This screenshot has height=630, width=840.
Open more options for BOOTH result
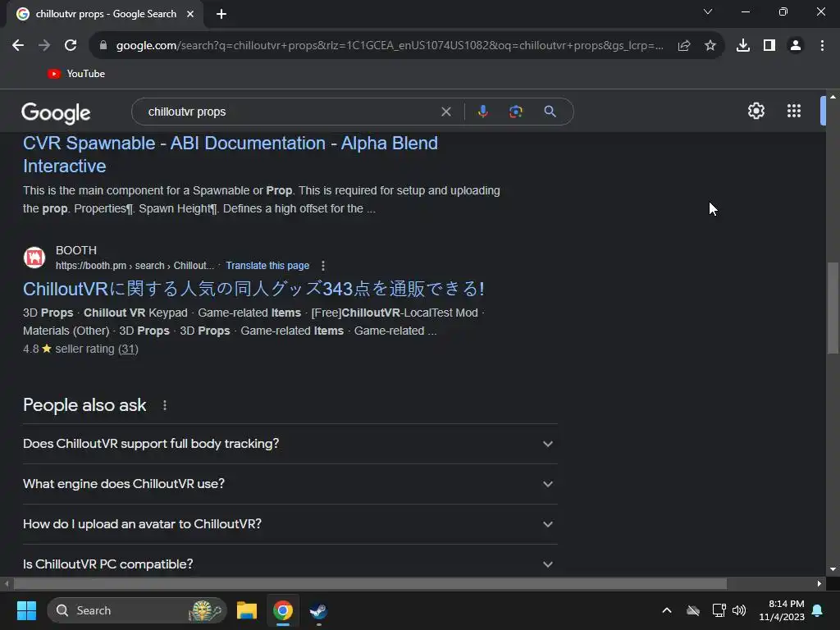(322, 266)
